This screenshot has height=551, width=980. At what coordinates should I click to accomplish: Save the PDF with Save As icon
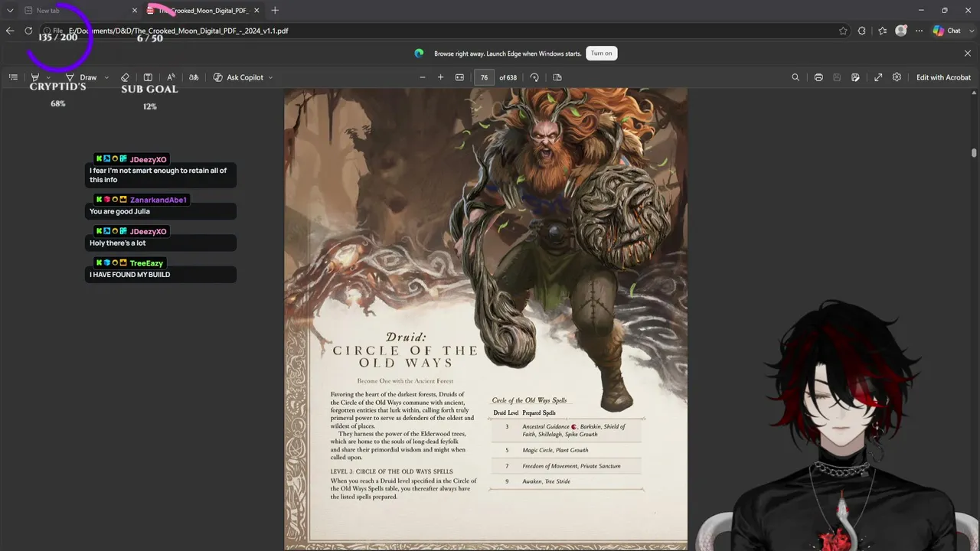(x=855, y=77)
